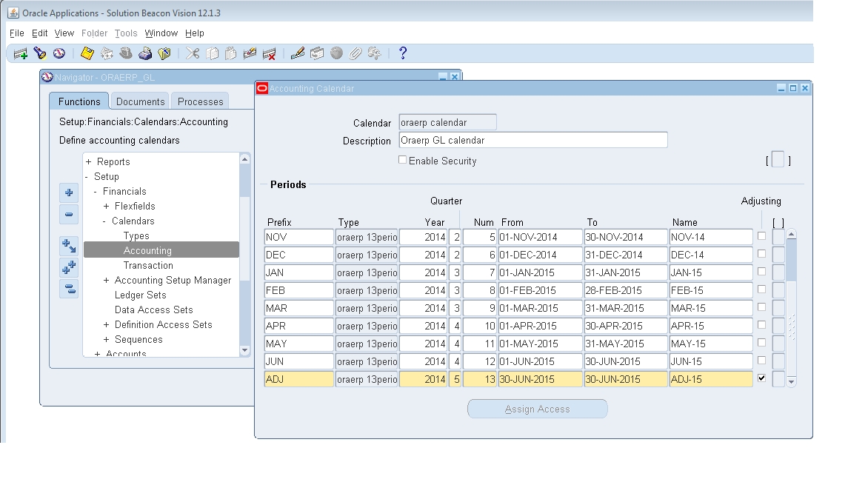Open the Help menu

194,33
